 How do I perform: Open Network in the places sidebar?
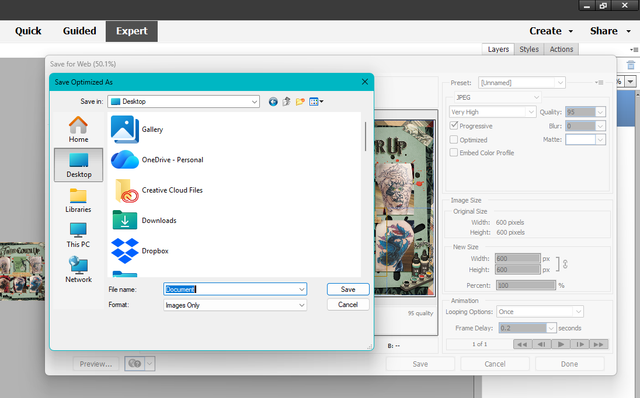pyautogui.click(x=78, y=270)
